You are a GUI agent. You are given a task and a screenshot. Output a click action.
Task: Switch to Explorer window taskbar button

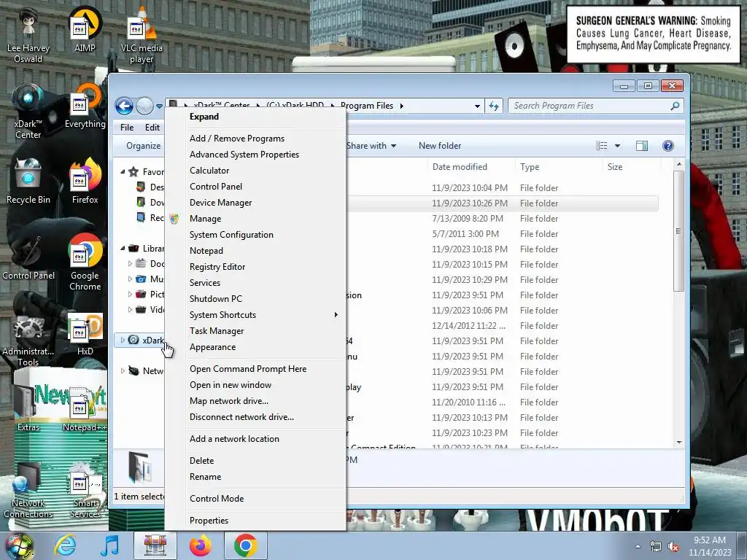155,545
